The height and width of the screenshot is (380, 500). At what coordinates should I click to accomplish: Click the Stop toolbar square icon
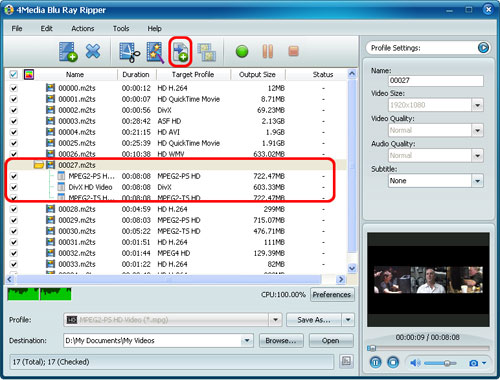[x=293, y=51]
